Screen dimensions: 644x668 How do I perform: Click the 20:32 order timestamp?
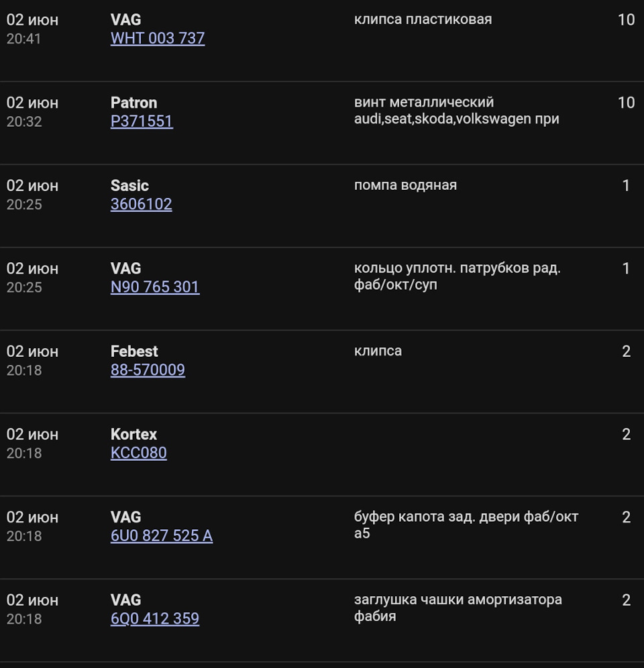coord(24,122)
